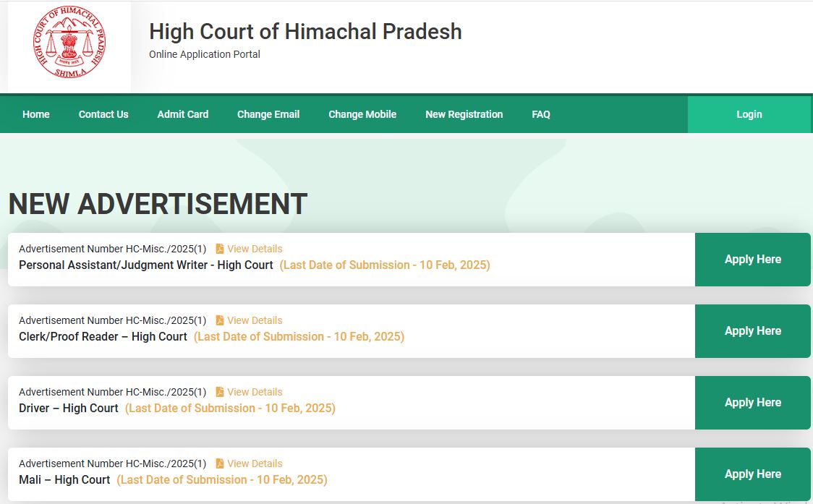The image size is (813, 504).
Task: Click Personal Assistant/Judgment Writer - High Court text
Action: (145, 265)
